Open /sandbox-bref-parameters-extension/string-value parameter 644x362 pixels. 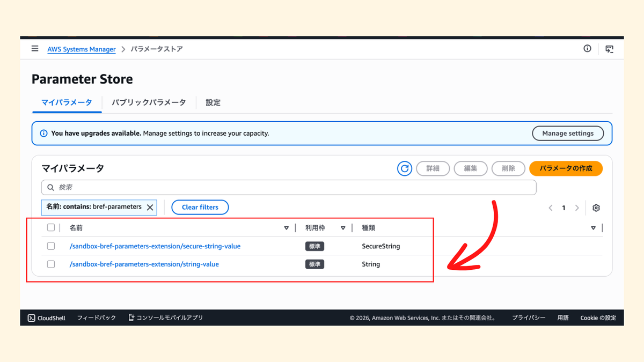144,264
